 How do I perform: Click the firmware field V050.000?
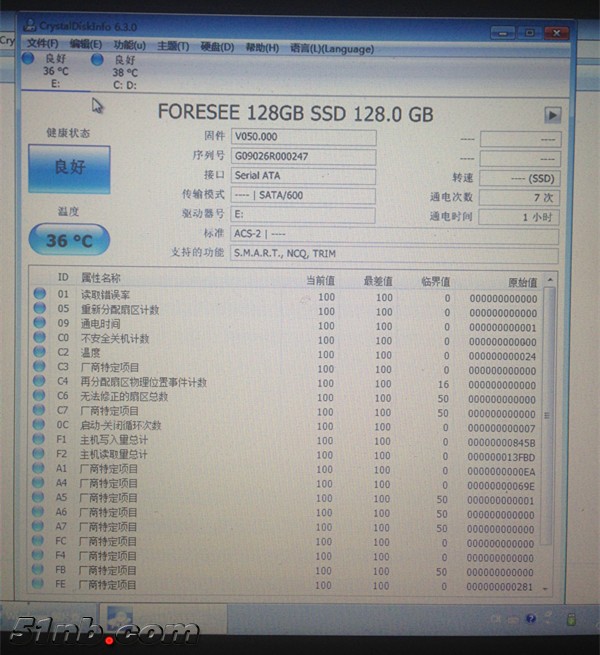click(303, 137)
